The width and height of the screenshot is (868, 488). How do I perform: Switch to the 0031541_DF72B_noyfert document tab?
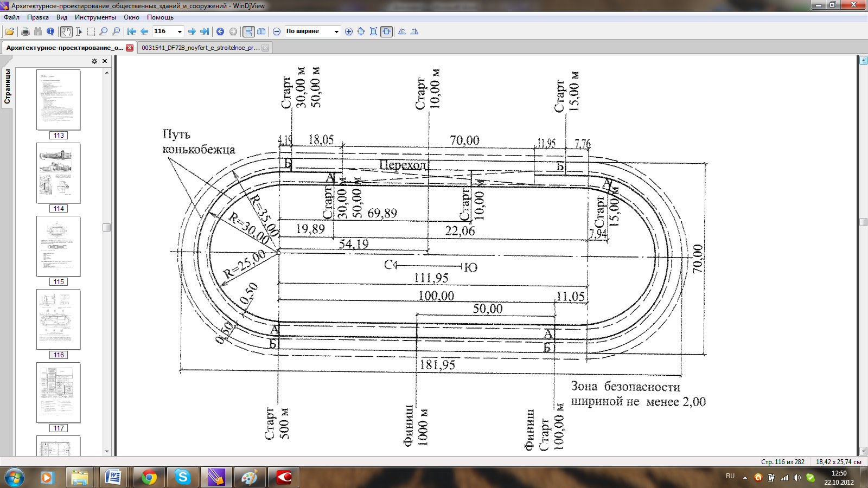tap(200, 48)
